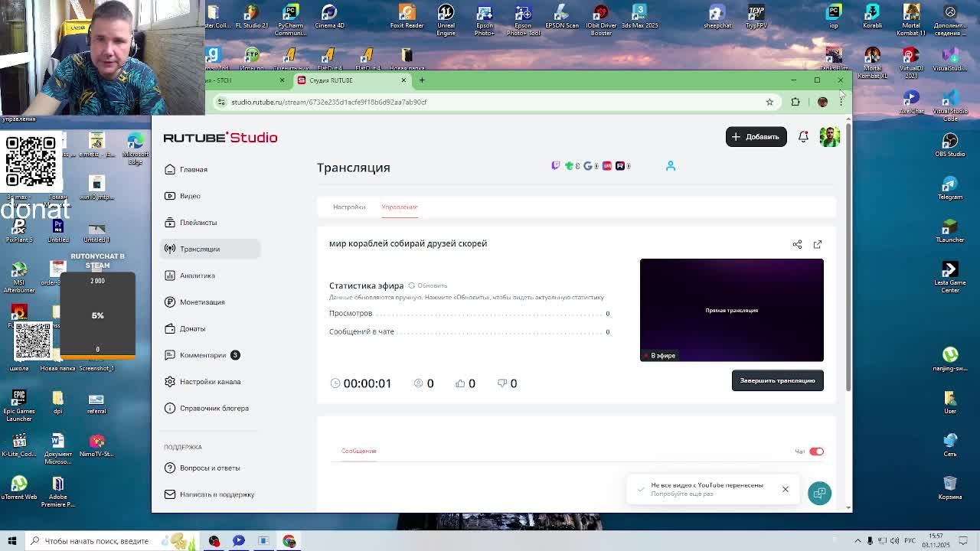The width and height of the screenshot is (980, 551).
Task: Click the Добавить button
Action: [756, 137]
